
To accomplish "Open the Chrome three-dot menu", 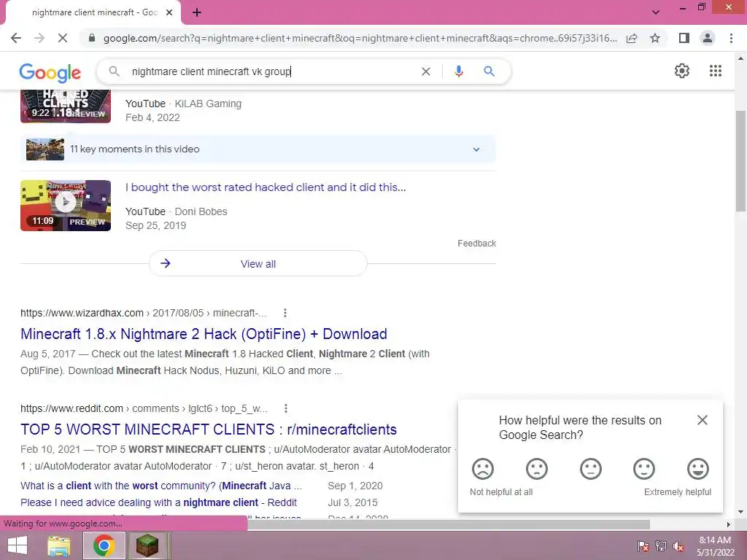I will pyautogui.click(x=731, y=38).
